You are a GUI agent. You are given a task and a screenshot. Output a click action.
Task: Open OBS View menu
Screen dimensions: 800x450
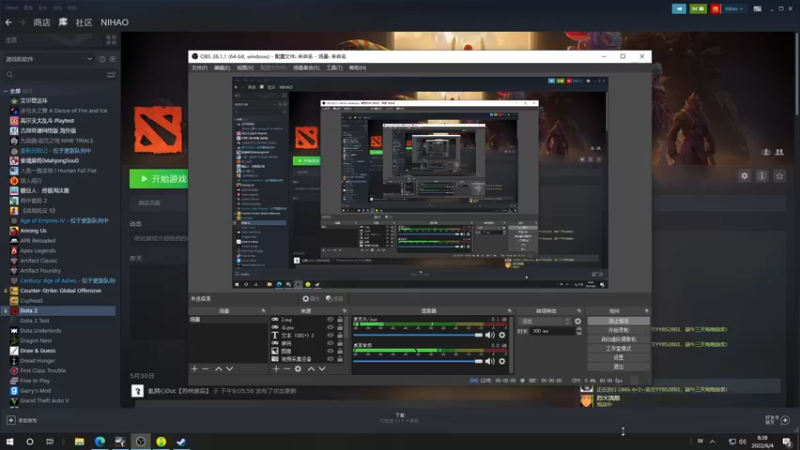[245, 68]
